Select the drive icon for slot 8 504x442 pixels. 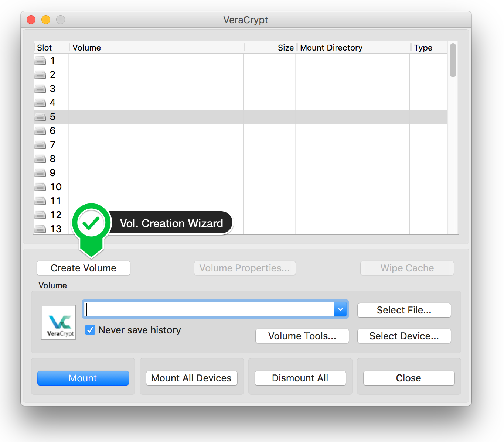40,158
